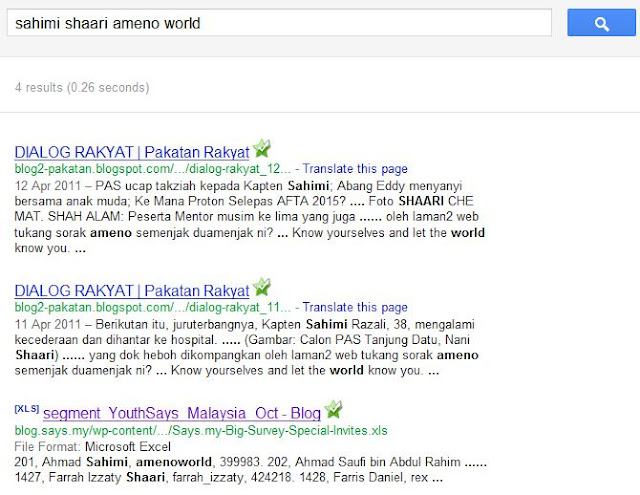Click the green star icon beside the YouthSays result
The height and width of the screenshot is (495, 640).
tap(333, 409)
